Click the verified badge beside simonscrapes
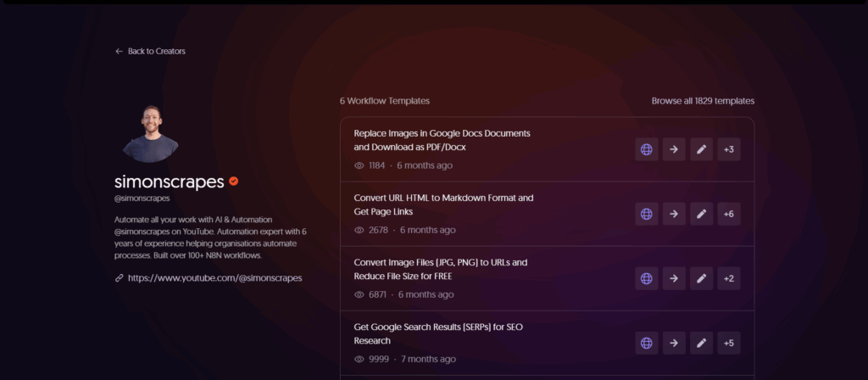Viewport: 868px width, 380px height. [233, 182]
